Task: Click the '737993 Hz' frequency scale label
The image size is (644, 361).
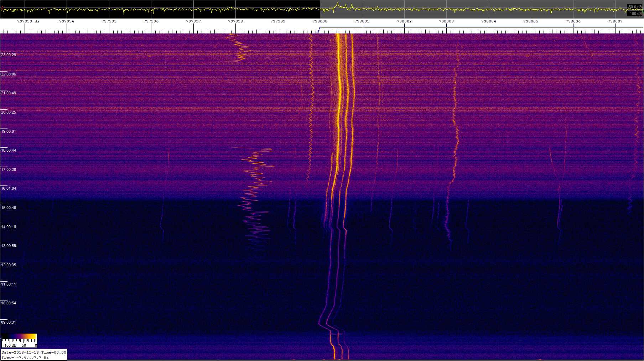Action: tap(28, 21)
